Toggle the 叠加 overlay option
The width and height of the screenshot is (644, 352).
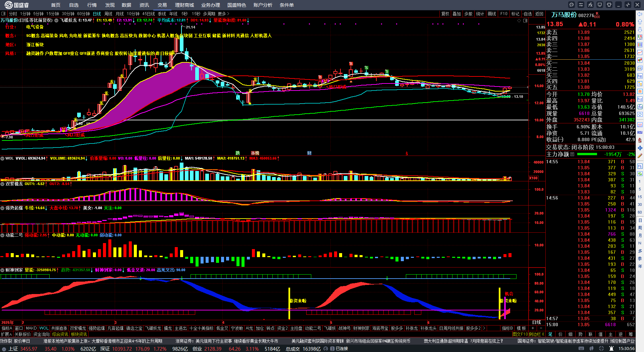457,14
